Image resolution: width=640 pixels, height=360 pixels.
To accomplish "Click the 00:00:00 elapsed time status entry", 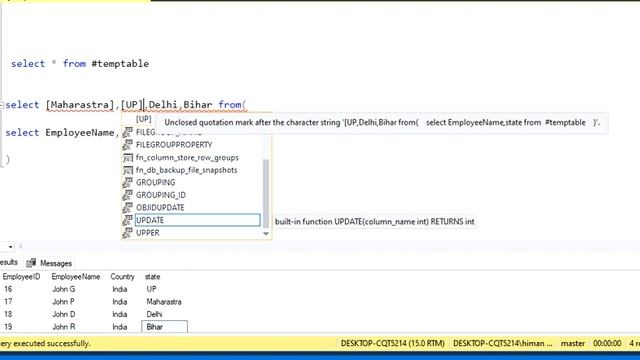I will coord(607,343).
